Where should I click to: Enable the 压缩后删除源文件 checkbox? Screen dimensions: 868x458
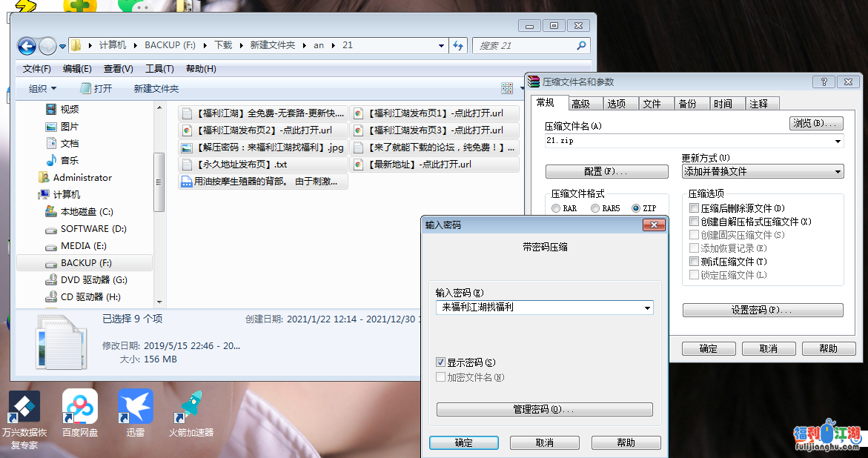[695, 208]
